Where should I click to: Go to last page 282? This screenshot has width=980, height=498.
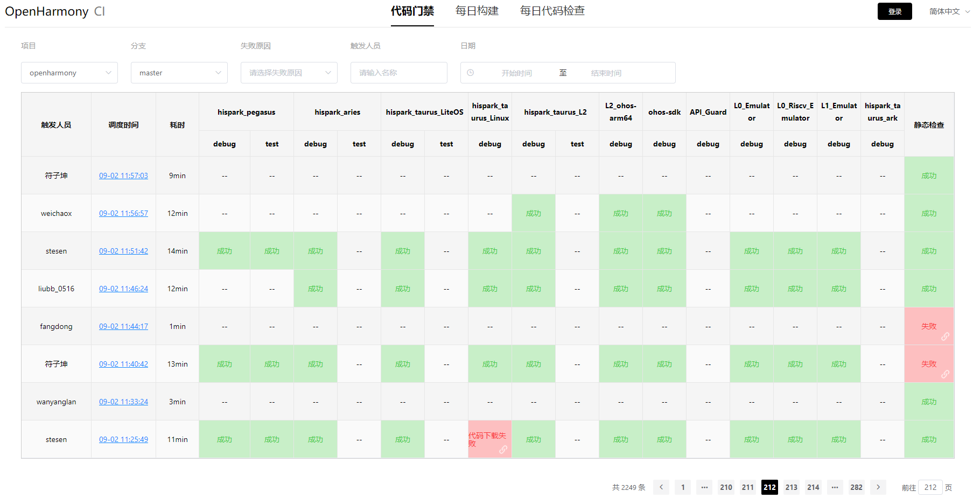857,487
